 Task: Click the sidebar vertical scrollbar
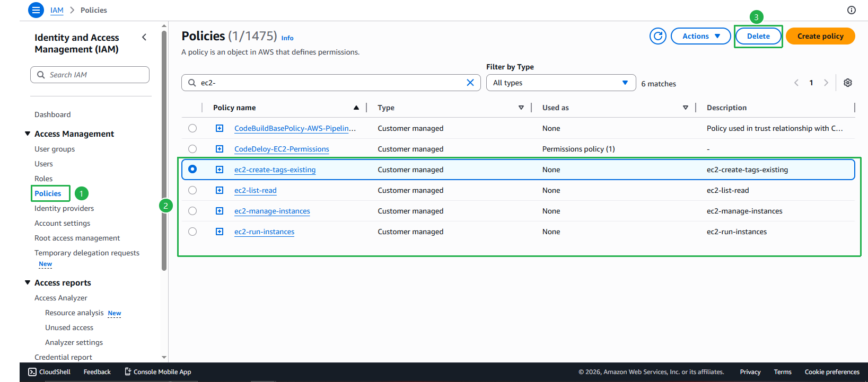(x=164, y=151)
